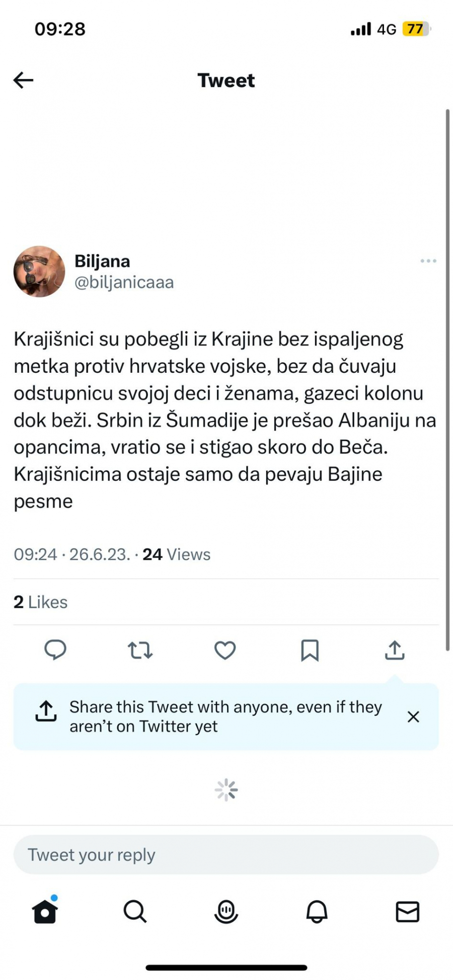This screenshot has height=980, width=453.
Task: Go to the Home tab
Action: (x=45, y=911)
